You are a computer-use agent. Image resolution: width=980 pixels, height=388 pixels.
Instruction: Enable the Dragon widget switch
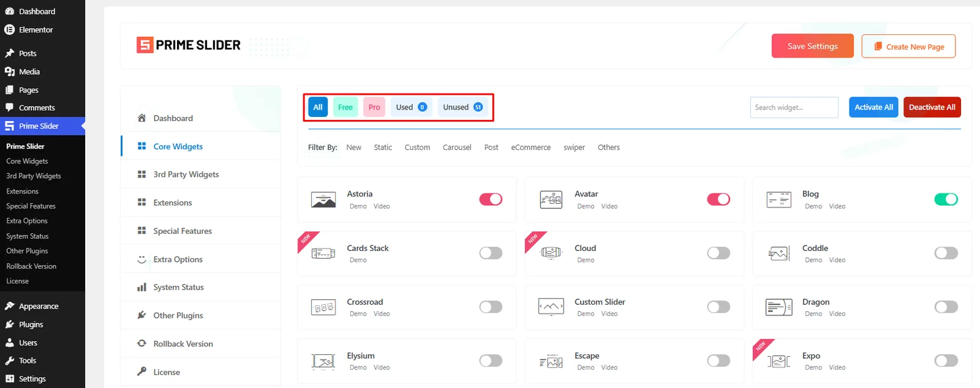(946, 307)
